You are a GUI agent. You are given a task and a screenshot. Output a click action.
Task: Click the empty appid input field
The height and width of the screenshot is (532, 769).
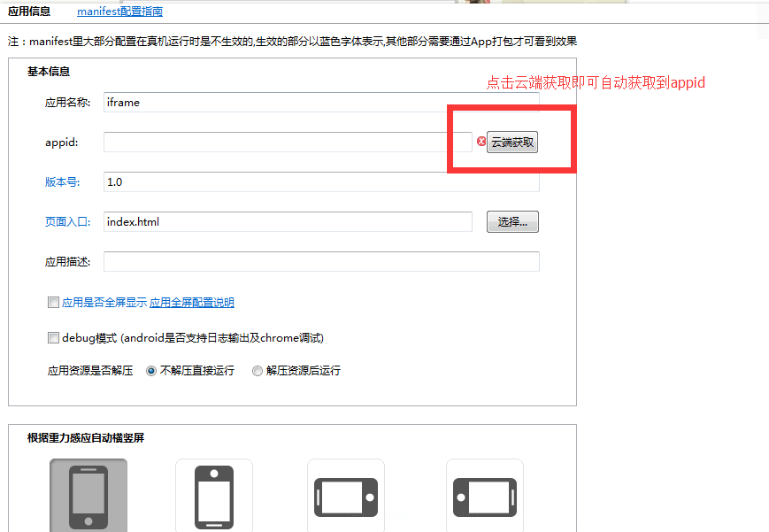coord(288,142)
